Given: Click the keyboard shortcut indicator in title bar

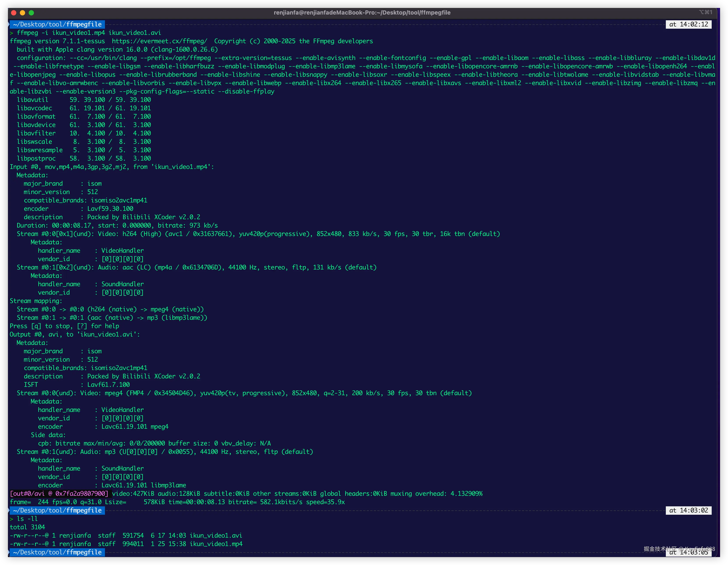Looking at the screenshot, I should coord(705,12).
